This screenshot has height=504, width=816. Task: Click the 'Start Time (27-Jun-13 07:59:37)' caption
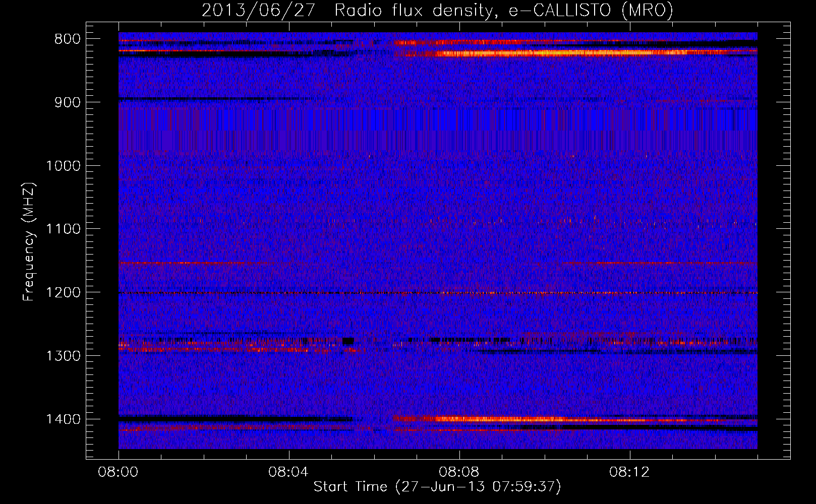[437, 487]
